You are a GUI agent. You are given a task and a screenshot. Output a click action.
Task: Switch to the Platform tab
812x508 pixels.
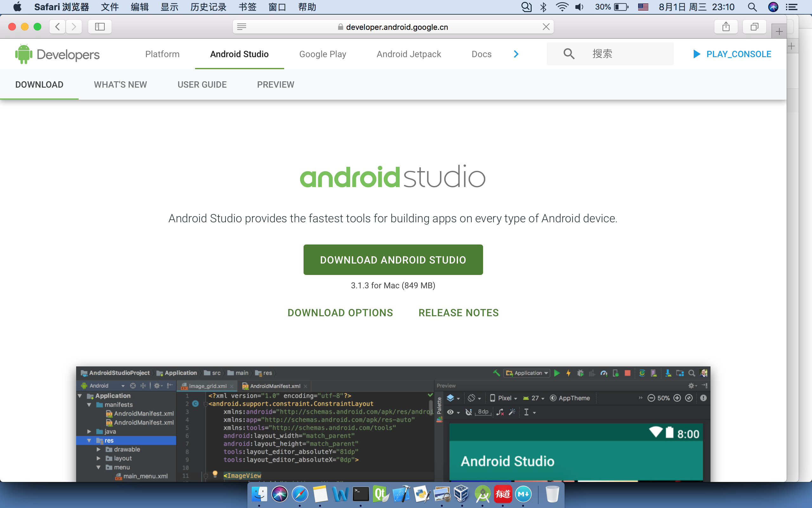point(162,54)
